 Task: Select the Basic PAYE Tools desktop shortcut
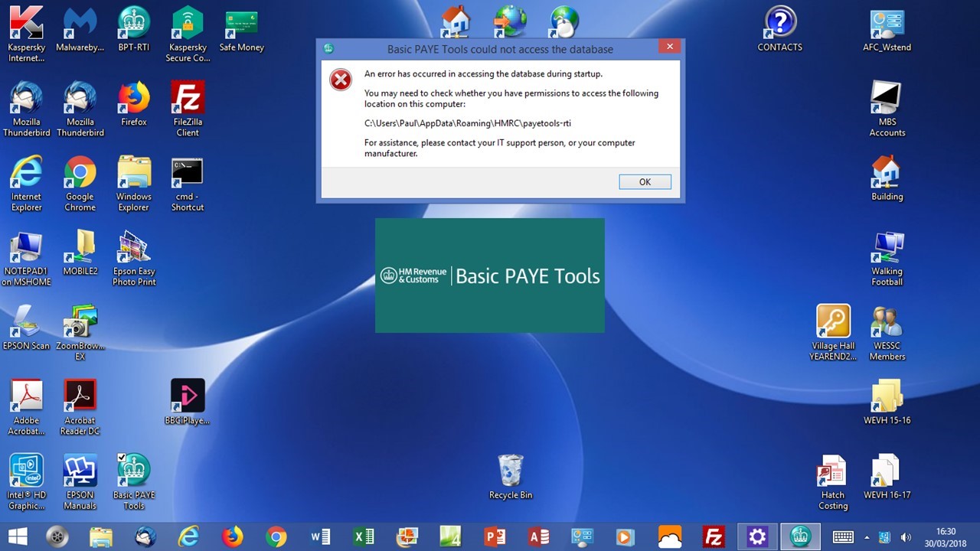click(x=134, y=482)
